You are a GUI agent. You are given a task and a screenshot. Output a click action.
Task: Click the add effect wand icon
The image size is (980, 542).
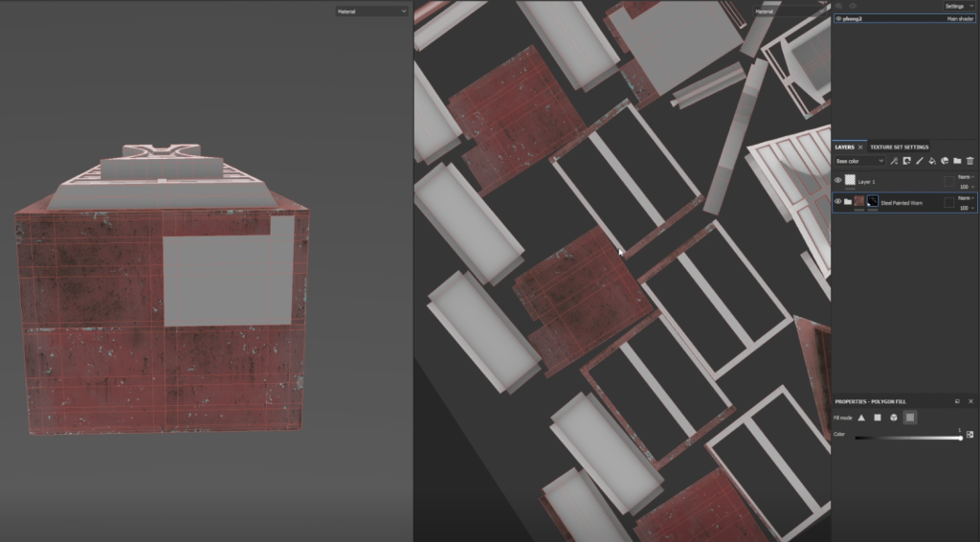click(894, 161)
